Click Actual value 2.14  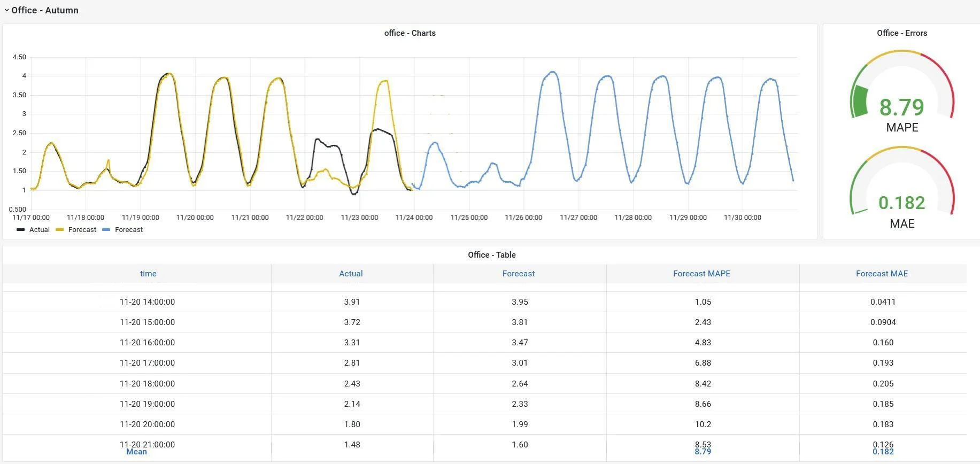352,404
